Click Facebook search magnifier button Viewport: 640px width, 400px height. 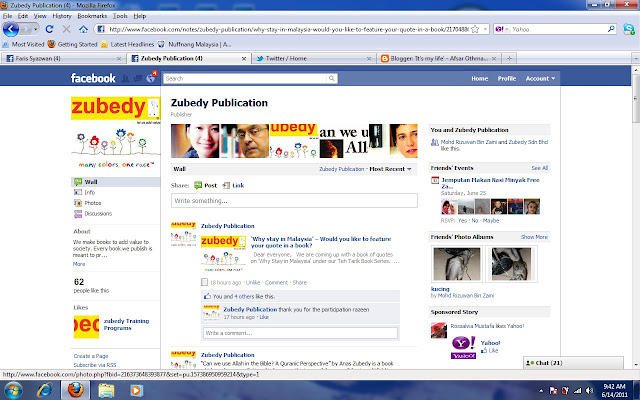click(332, 78)
